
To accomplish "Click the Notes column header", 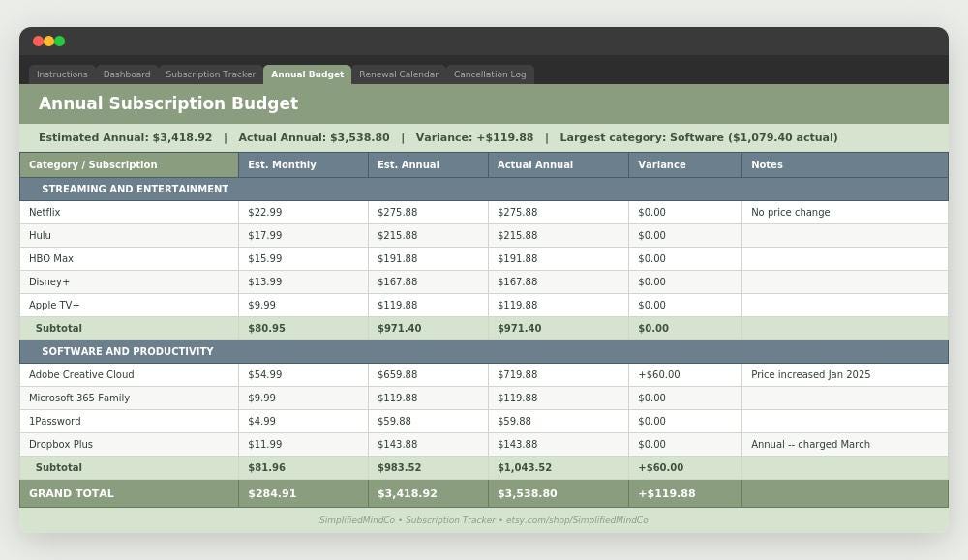I will [x=845, y=164].
